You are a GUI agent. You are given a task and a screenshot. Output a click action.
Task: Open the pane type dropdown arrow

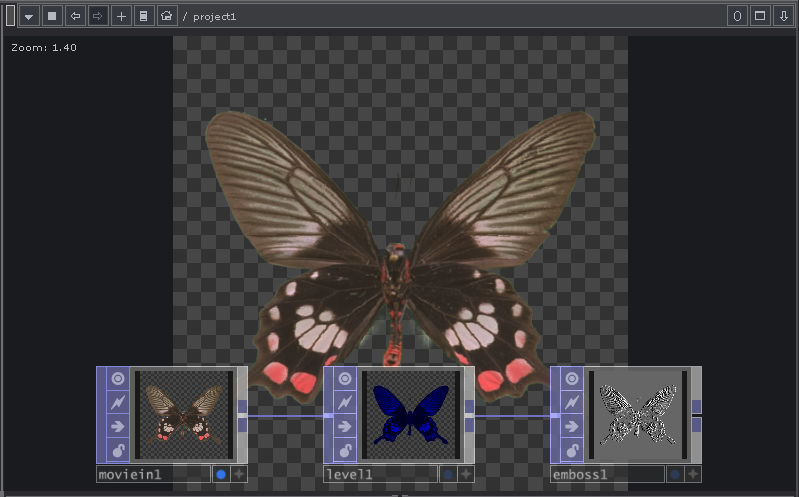[x=28, y=16]
